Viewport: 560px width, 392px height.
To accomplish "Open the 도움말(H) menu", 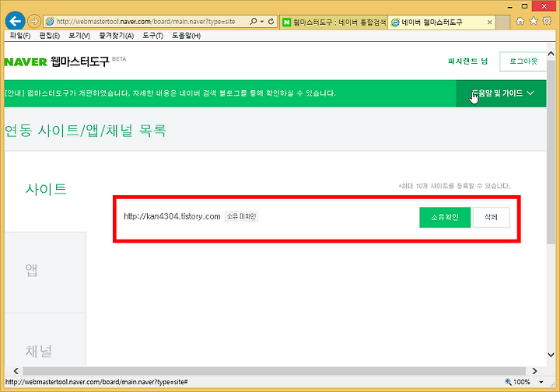I will pos(186,36).
